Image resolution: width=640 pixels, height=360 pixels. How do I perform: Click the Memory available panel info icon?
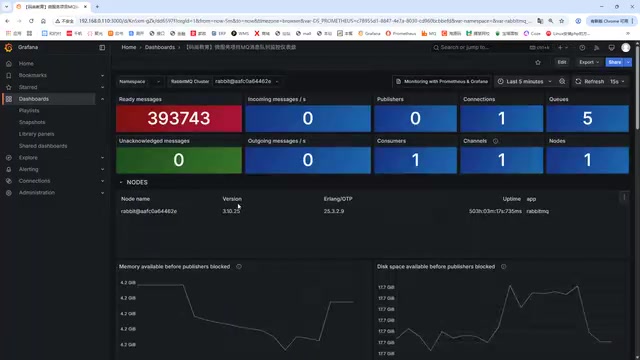[x=239, y=267]
